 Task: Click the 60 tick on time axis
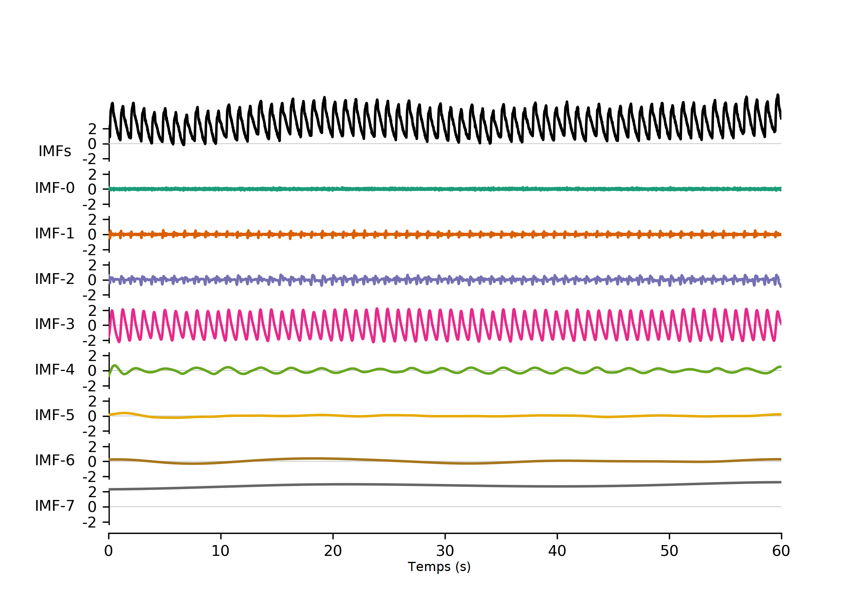click(781, 551)
